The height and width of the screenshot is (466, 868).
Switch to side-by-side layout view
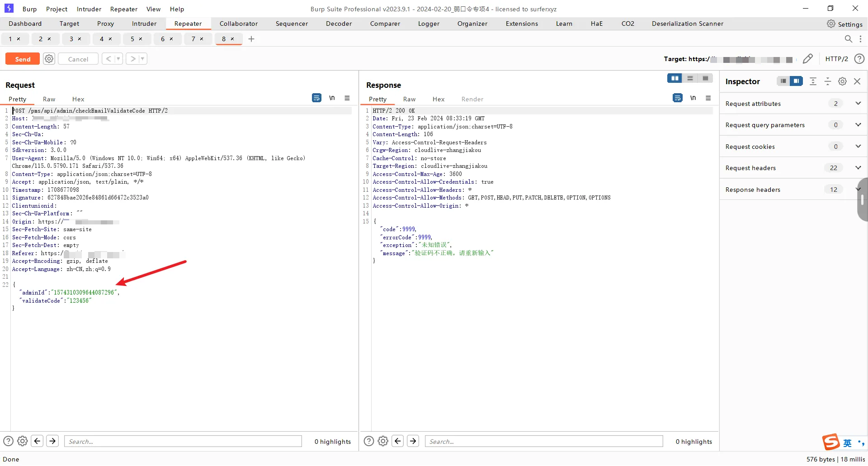[675, 78]
